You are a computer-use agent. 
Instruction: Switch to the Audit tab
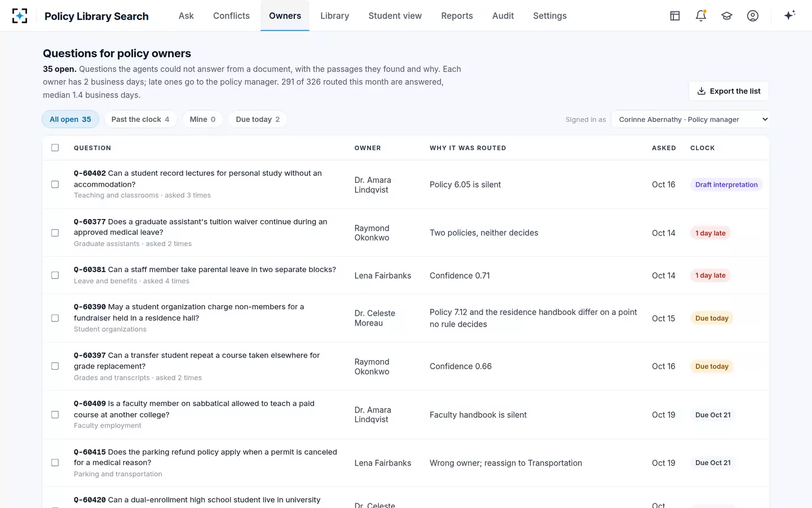pyautogui.click(x=503, y=16)
